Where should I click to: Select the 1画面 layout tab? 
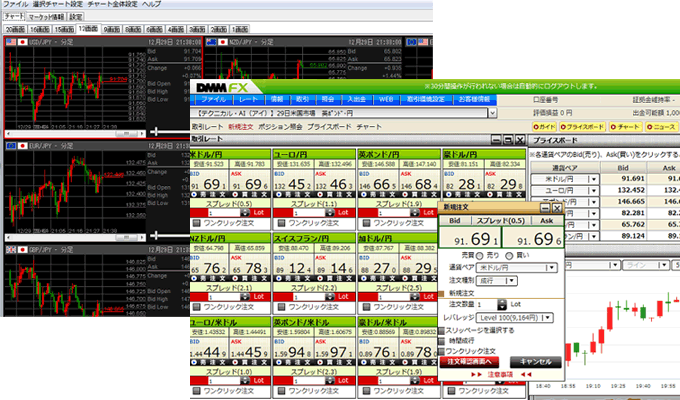coord(240,30)
